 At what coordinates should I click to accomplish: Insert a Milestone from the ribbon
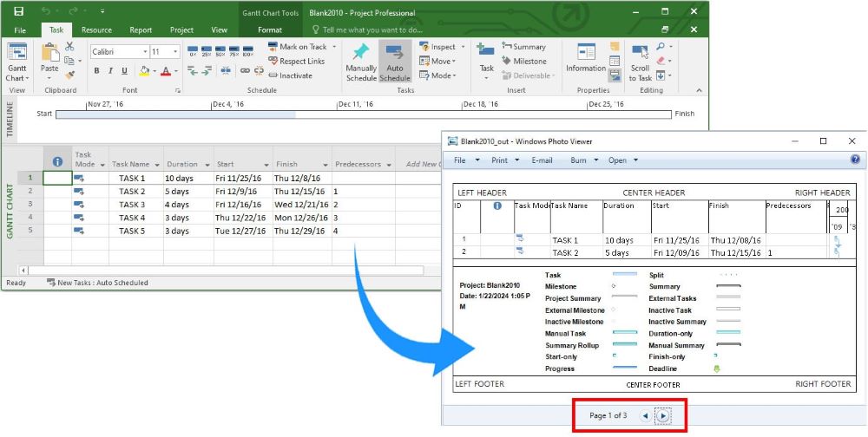[x=523, y=62]
